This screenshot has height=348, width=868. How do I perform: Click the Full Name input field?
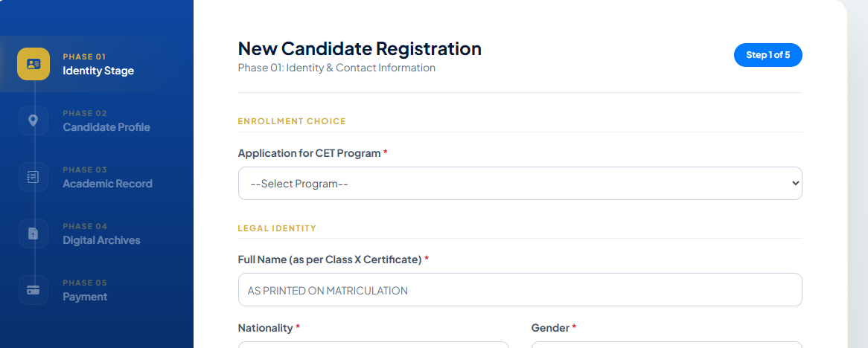520,290
